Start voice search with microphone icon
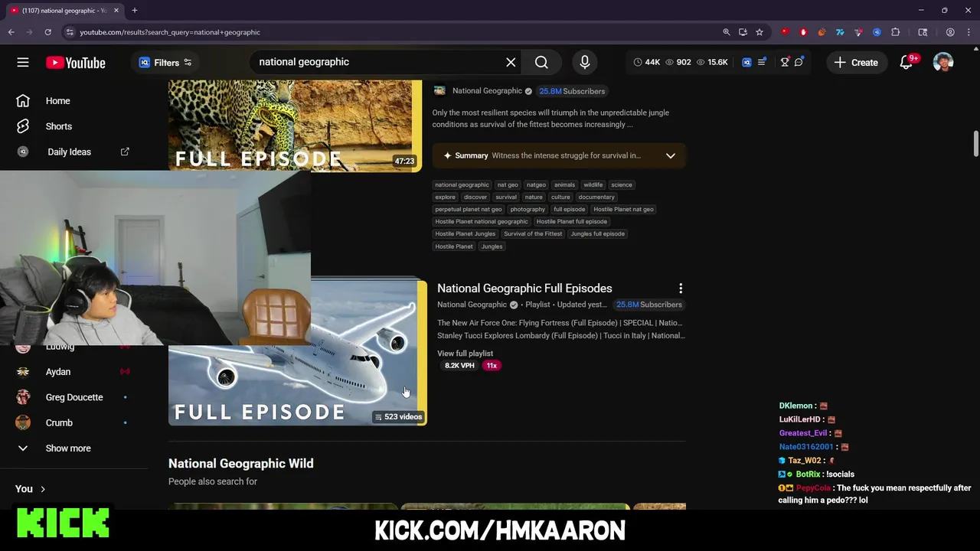The image size is (980, 551). point(585,62)
